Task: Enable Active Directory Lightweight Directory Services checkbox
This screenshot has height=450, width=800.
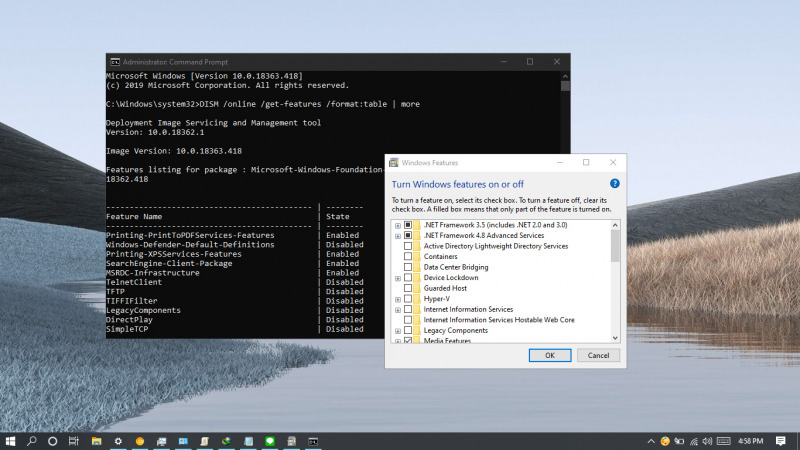Action: pyautogui.click(x=408, y=246)
